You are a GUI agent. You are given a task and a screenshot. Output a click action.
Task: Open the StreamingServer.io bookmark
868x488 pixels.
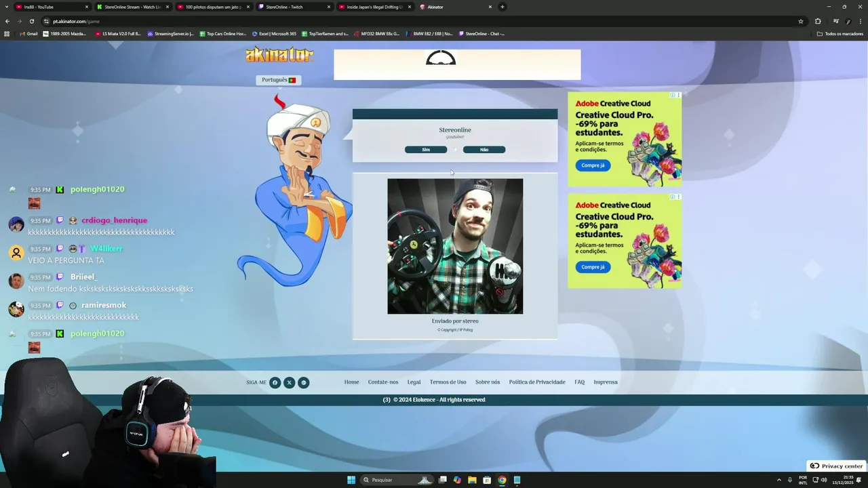pyautogui.click(x=171, y=34)
